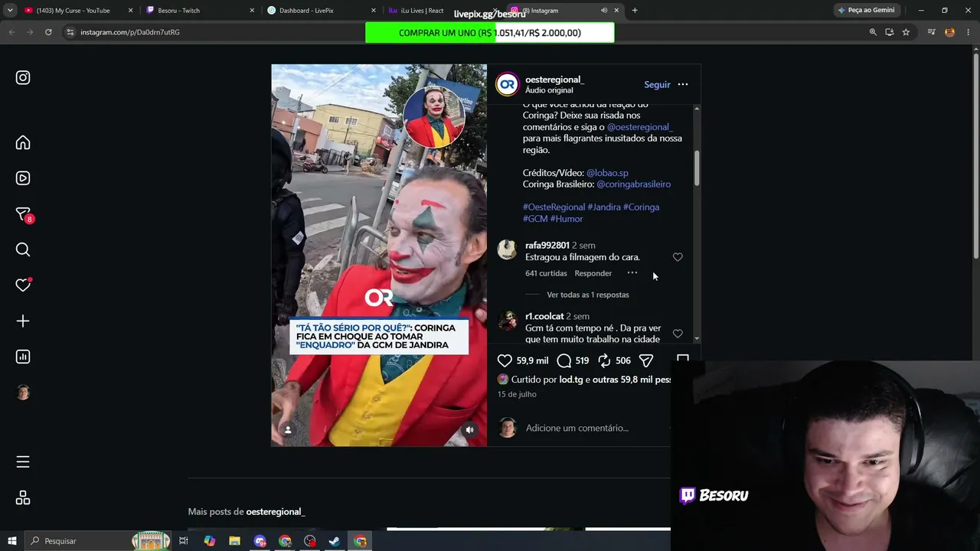Open the #Jandira hashtag
This screenshot has width=980, height=551.
pos(604,207)
